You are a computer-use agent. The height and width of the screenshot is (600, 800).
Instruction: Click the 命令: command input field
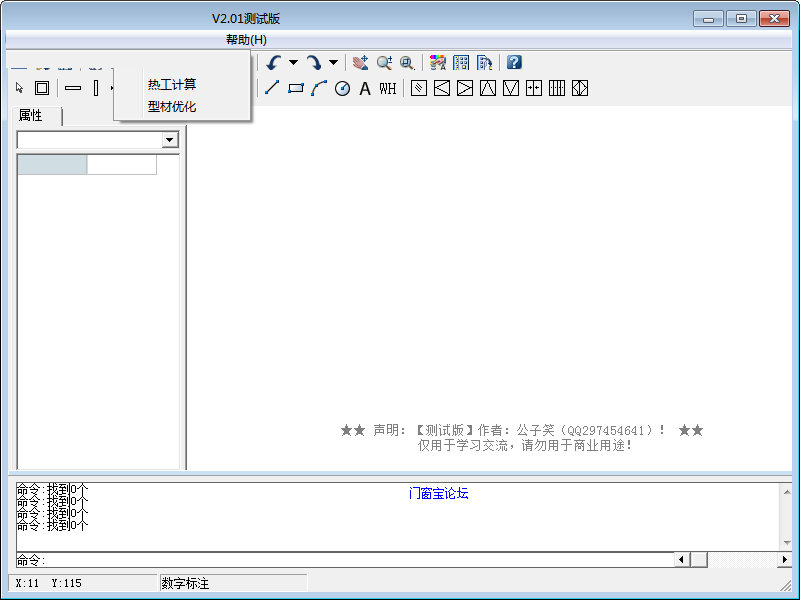click(345, 560)
